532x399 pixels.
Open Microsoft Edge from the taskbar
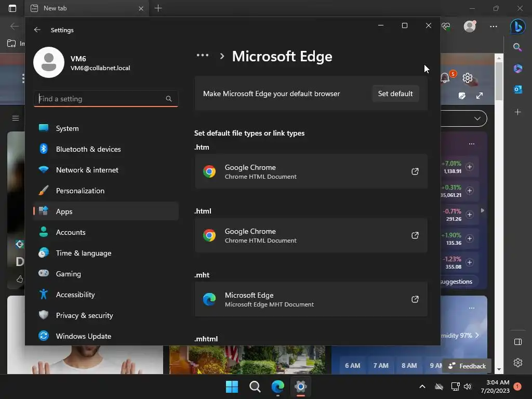point(277,387)
